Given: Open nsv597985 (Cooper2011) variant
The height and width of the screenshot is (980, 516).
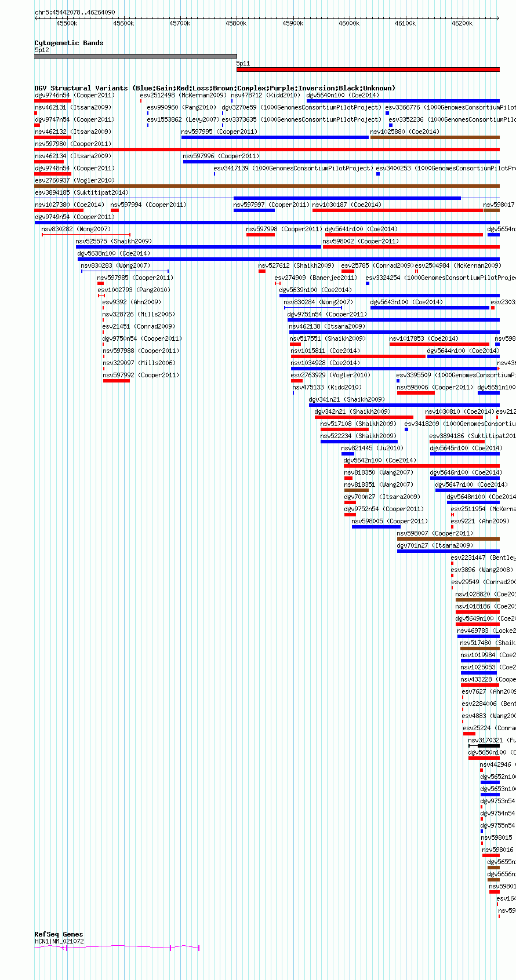Looking at the screenshot, I should pos(100,283).
